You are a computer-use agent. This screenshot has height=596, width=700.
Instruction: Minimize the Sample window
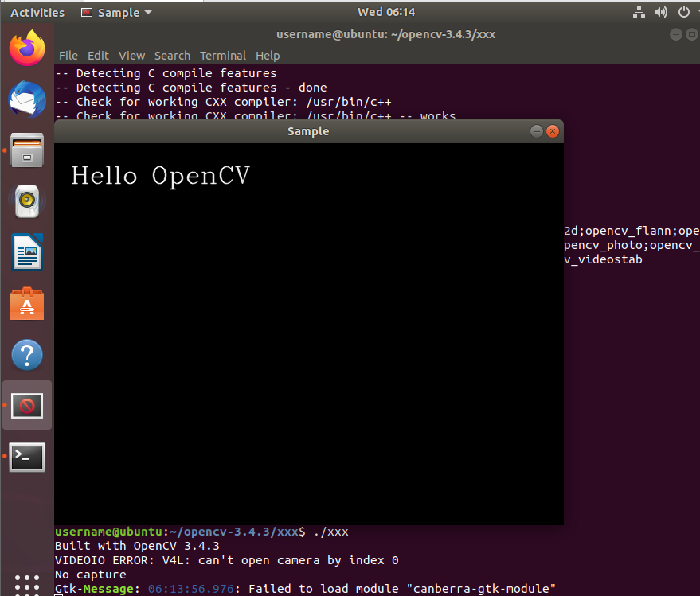(x=537, y=131)
